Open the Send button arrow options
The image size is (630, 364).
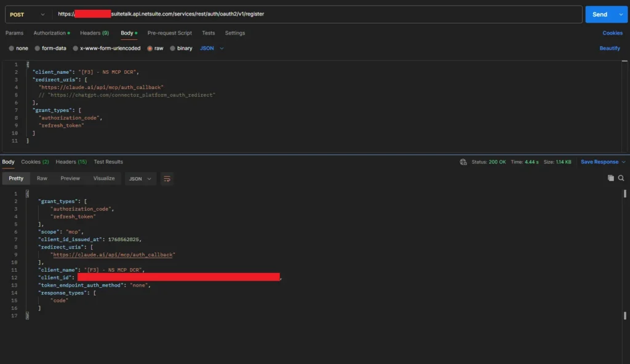pos(621,14)
